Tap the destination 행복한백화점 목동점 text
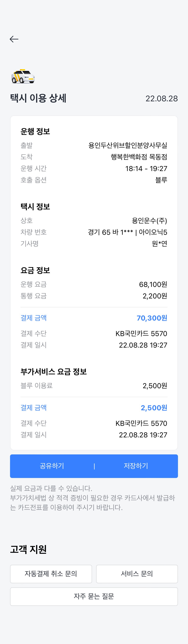188x644 pixels. tap(139, 157)
